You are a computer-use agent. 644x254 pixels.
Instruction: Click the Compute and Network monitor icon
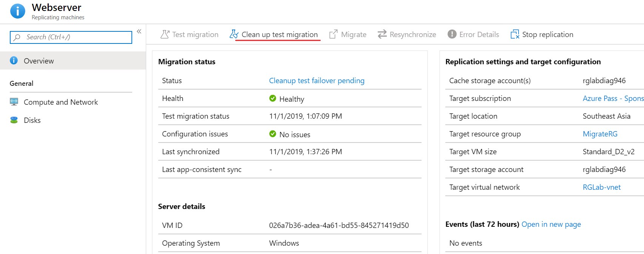point(14,102)
